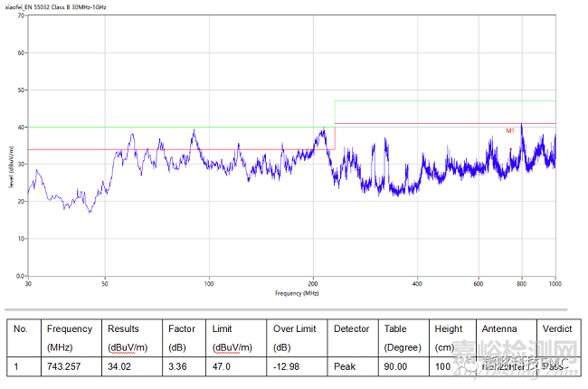This screenshot has width=588, height=389.
Task: Click the M1 marker on the spectrum
Action: click(510, 149)
